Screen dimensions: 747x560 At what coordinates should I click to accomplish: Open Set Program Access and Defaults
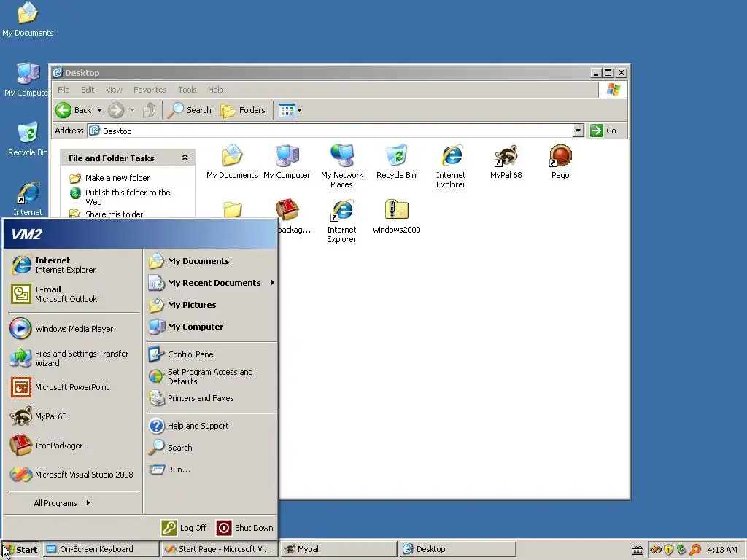pos(211,376)
